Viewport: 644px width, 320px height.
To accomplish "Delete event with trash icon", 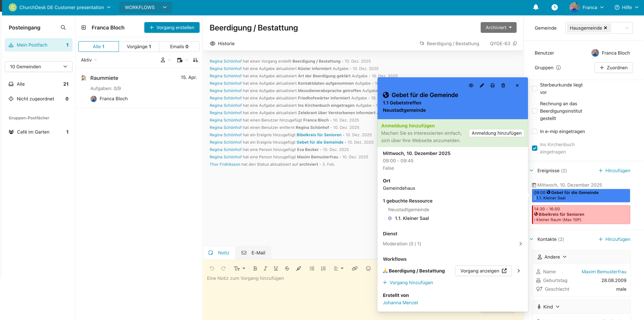I will [503, 85].
